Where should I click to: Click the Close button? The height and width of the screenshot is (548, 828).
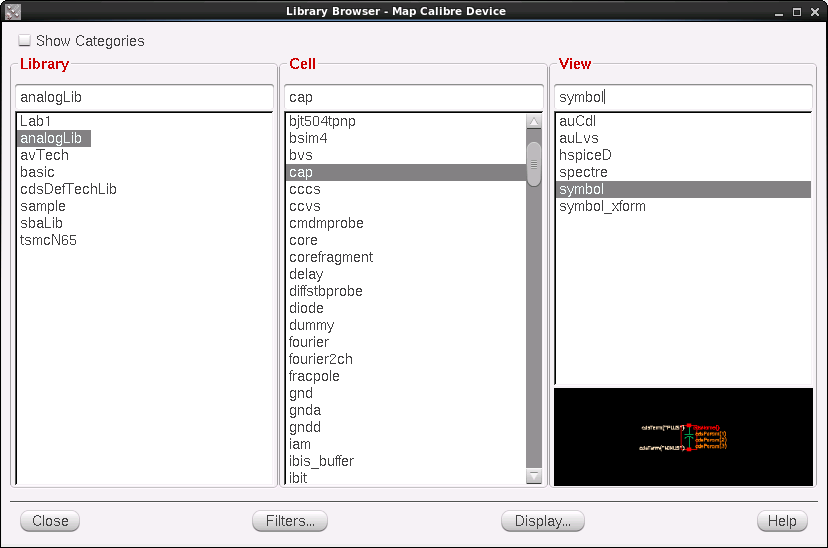click(x=50, y=521)
